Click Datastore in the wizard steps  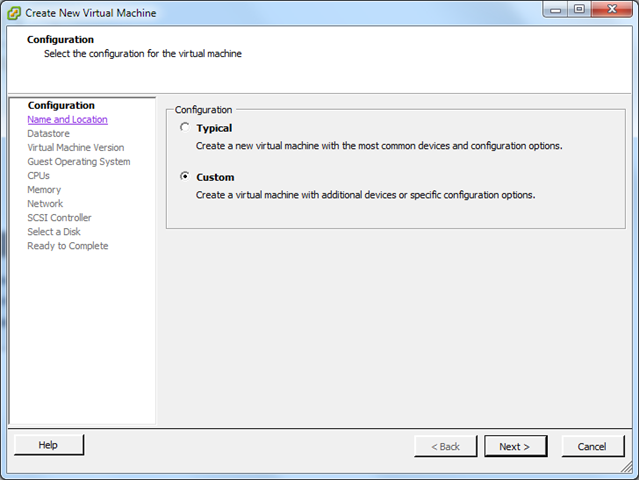[x=49, y=134]
